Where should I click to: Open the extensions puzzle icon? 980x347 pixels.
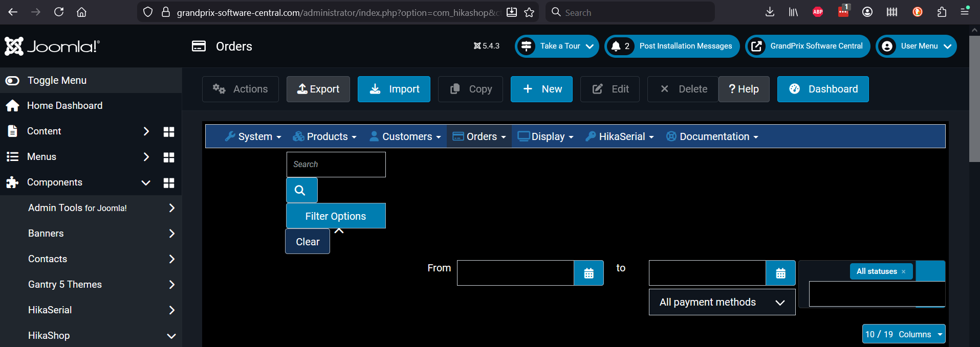click(x=942, y=12)
